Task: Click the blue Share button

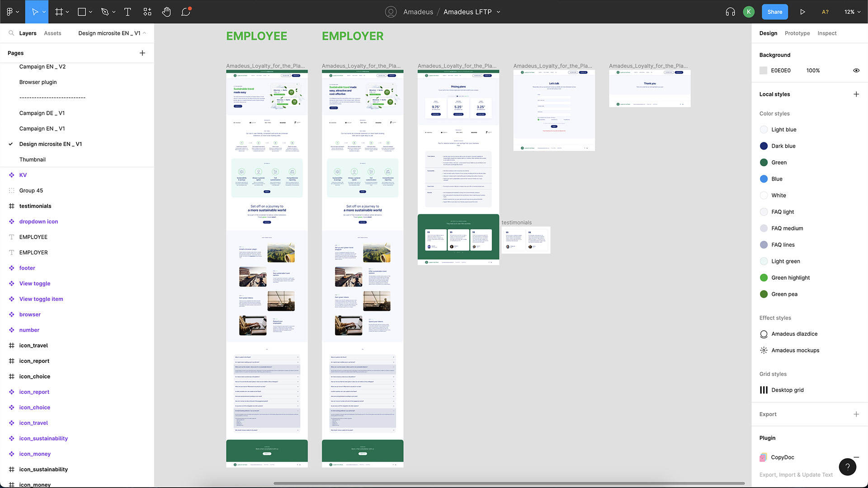Action: 774,12
